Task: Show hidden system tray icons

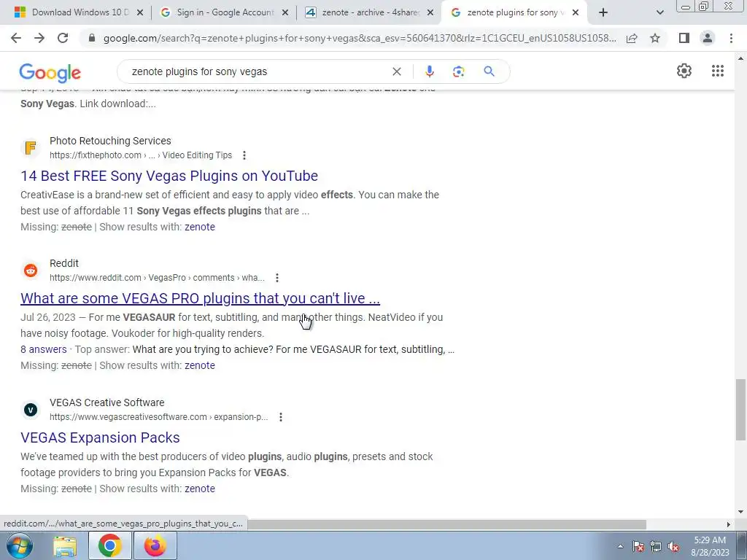Action: click(620, 546)
